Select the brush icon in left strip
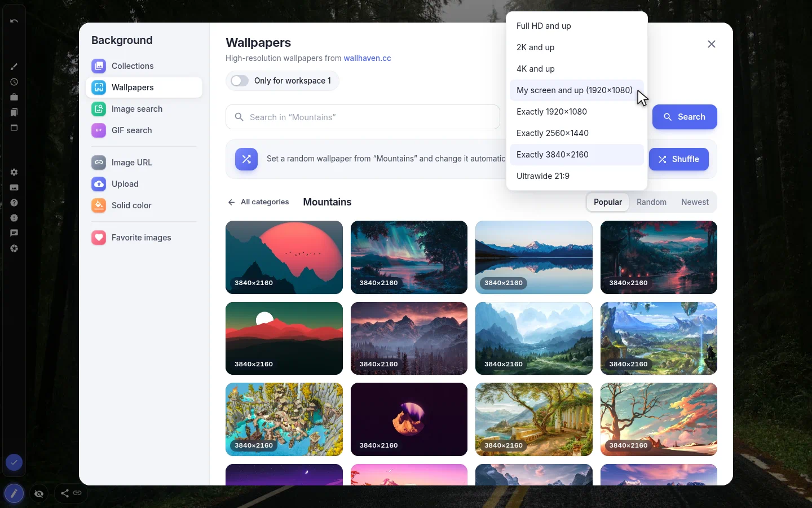The height and width of the screenshot is (508, 812). 14,67
